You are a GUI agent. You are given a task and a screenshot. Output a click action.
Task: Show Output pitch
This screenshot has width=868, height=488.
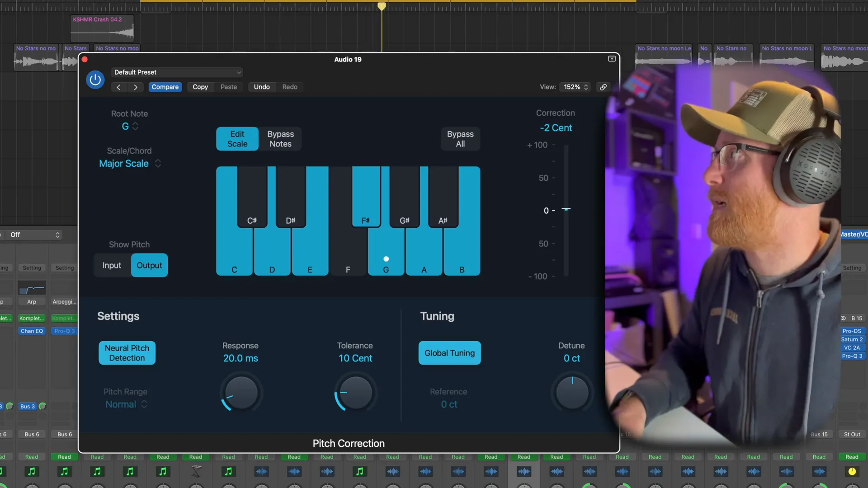click(149, 265)
